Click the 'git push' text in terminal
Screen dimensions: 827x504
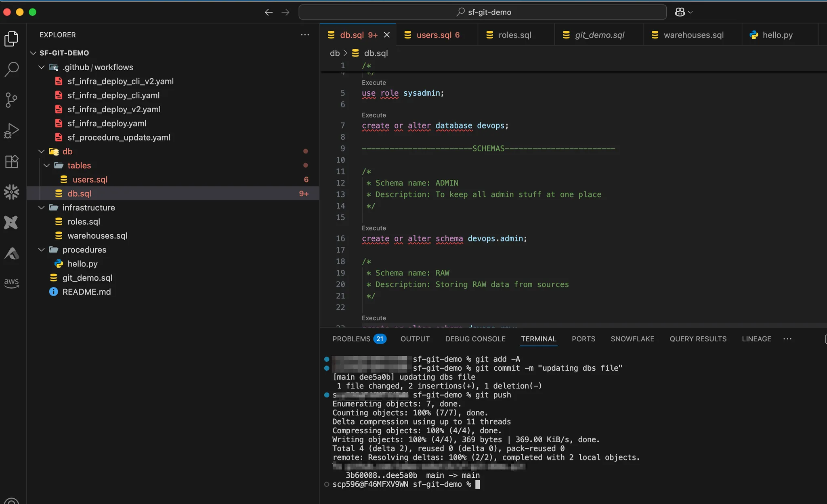pos(493,395)
